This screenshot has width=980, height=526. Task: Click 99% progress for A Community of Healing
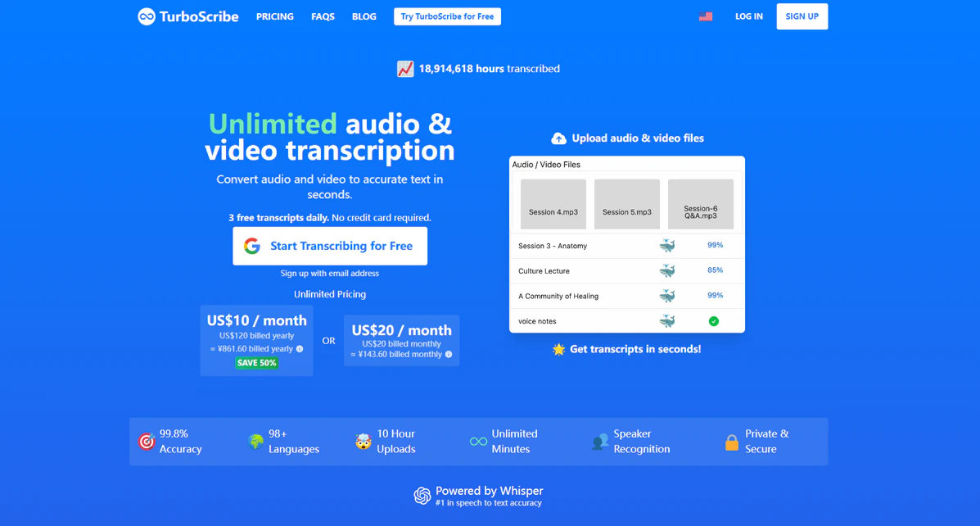pyautogui.click(x=715, y=295)
